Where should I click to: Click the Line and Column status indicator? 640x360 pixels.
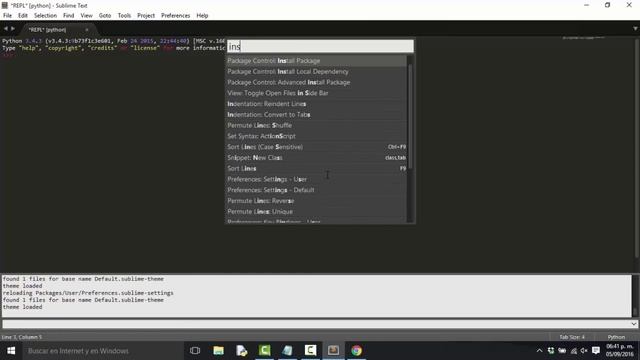[x=22, y=337]
